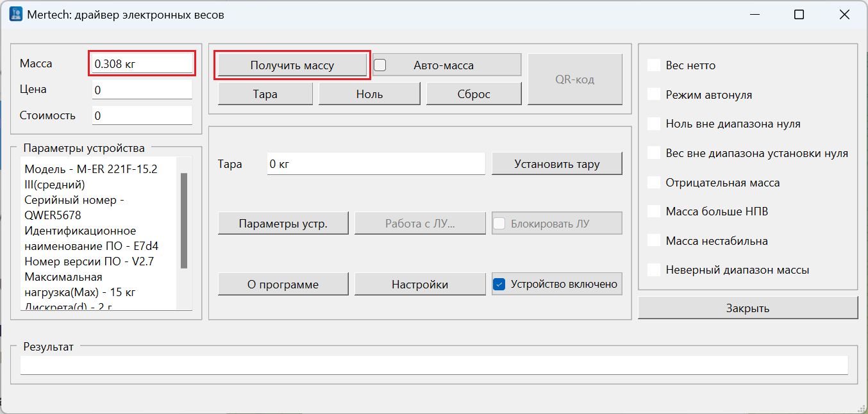
Task: Maximize the Mertech driver window
Action: 799,14
